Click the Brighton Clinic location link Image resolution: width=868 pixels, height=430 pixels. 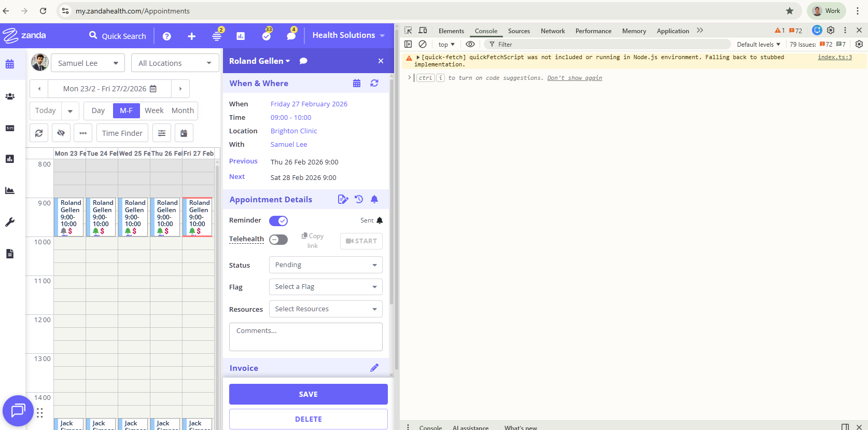click(293, 131)
